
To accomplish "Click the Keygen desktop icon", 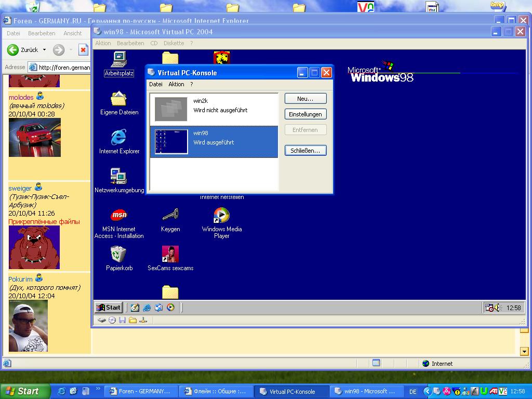I will tap(170, 215).
